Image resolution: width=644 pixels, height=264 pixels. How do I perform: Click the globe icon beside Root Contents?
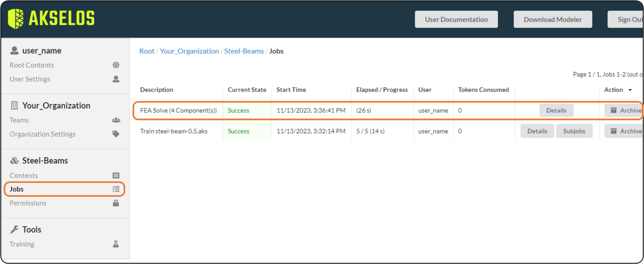point(116,65)
